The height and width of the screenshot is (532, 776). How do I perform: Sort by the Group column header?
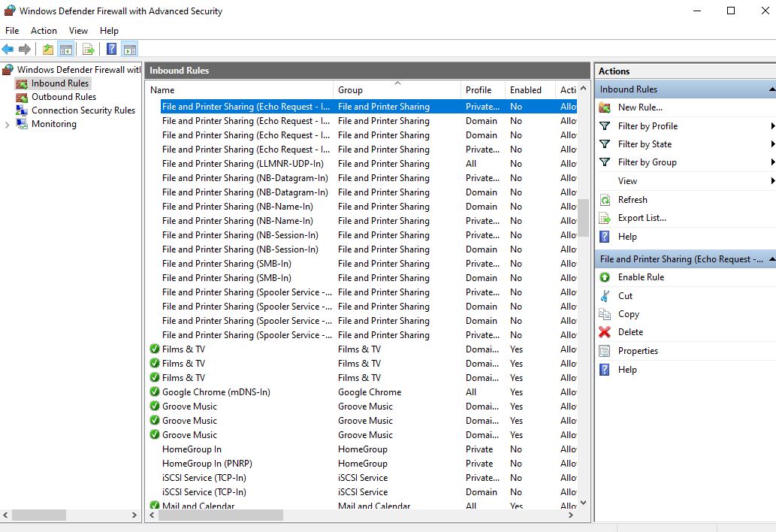[x=397, y=90]
